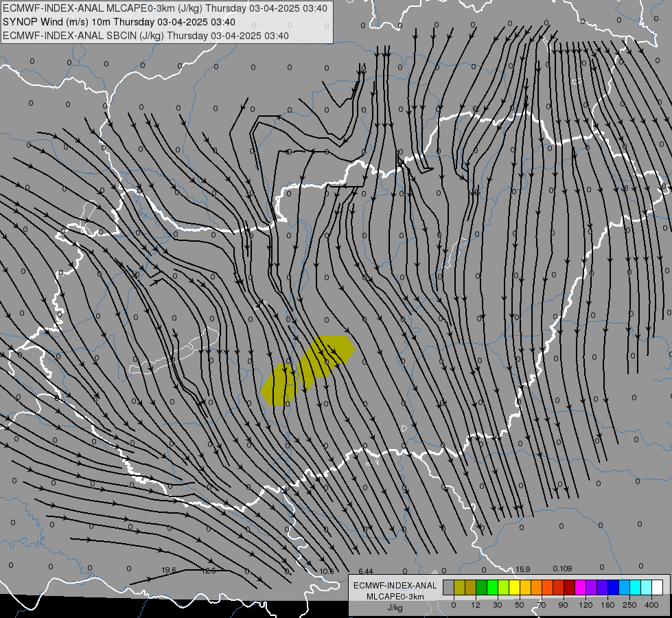Viewport: 672px width, 618px height.
Task: Click the legend tick label 250
Action: point(629,605)
